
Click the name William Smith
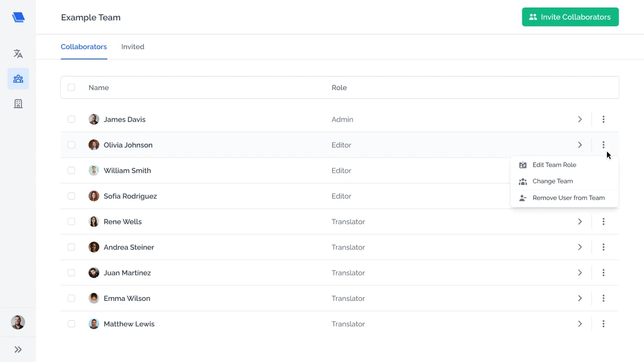(x=127, y=171)
